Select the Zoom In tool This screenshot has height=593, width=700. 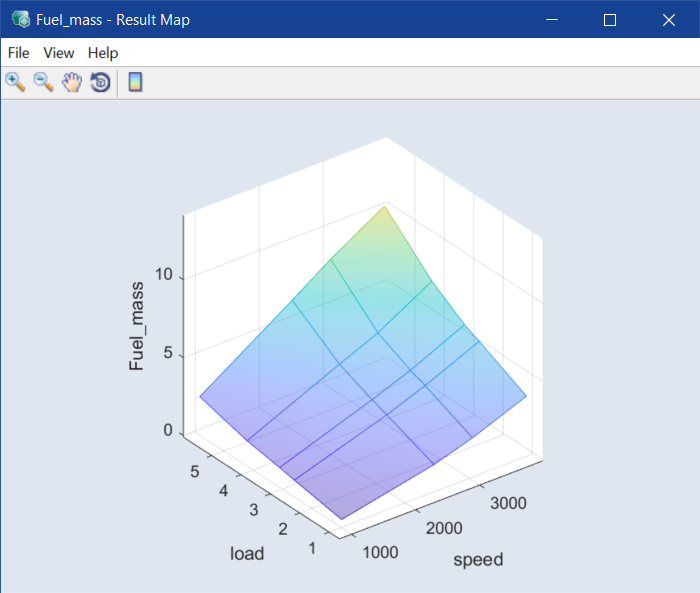[15, 82]
